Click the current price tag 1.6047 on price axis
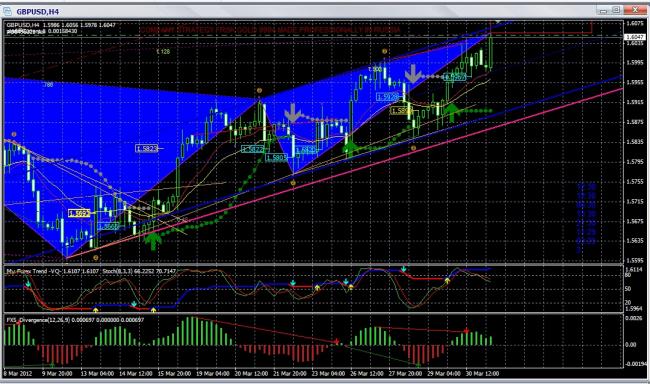 (x=634, y=37)
